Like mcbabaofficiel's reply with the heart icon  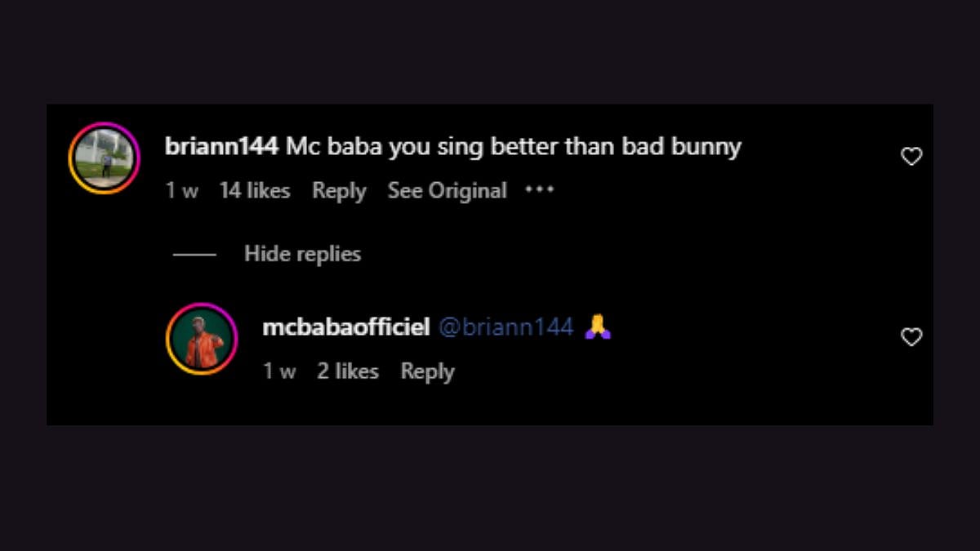tap(911, 337)
